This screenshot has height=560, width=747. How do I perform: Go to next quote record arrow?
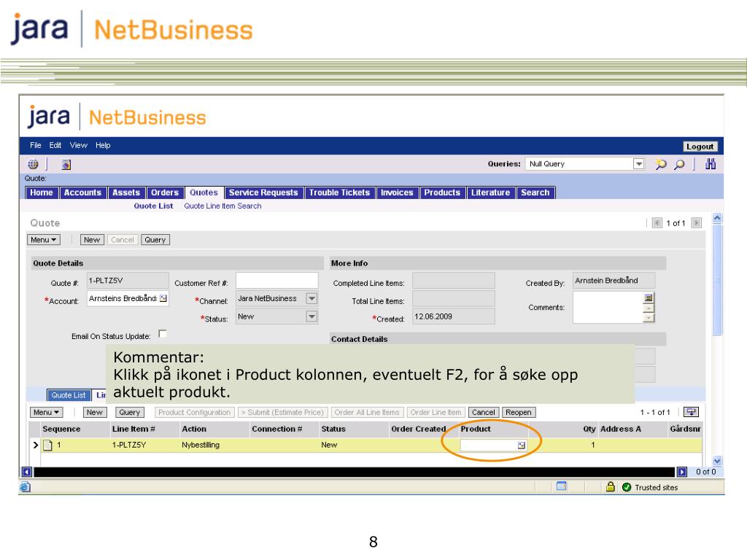click(697, 223)
